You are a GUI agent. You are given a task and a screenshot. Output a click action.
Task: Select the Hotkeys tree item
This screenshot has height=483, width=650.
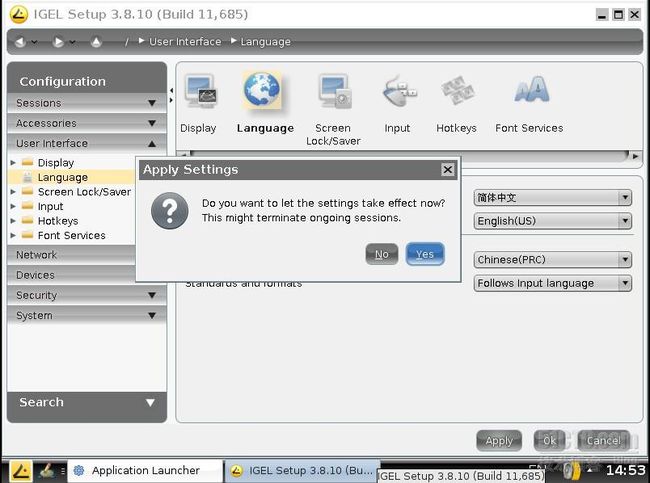(58, 221)
